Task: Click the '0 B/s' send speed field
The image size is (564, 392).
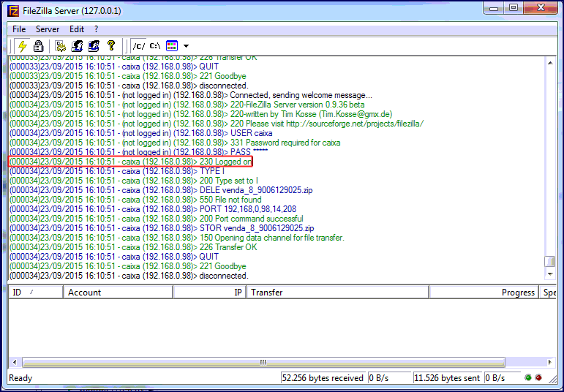Action: click(x=502, y=378)
